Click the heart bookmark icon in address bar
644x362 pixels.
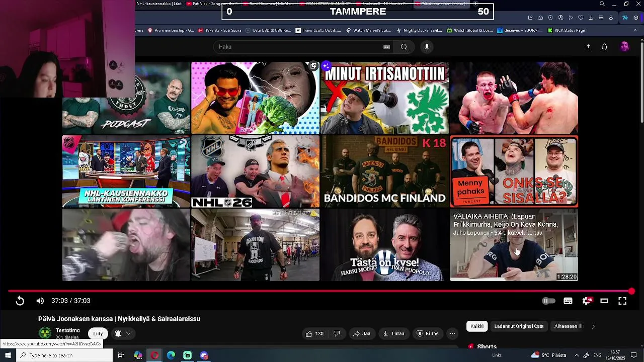click(x=581, y=18)
